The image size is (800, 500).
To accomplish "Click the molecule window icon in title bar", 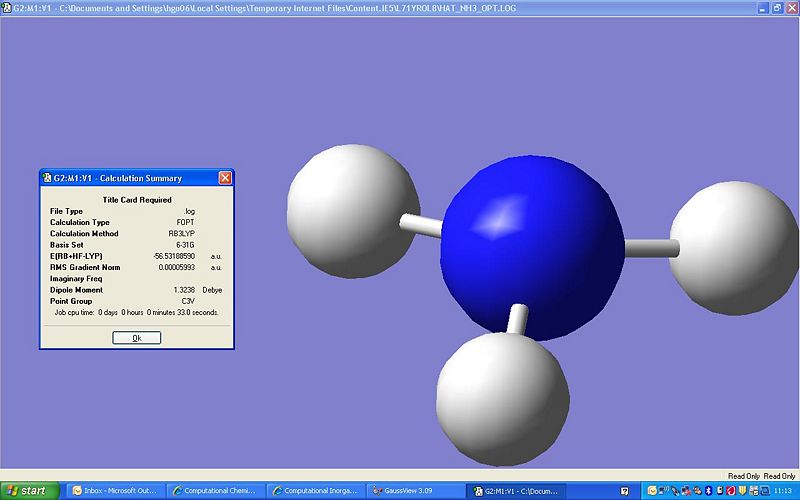I will (x=7, y=8).
